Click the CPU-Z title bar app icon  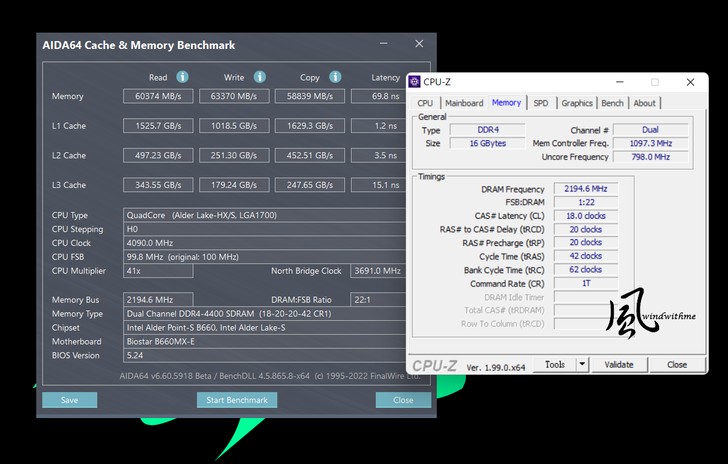[414, 82]
